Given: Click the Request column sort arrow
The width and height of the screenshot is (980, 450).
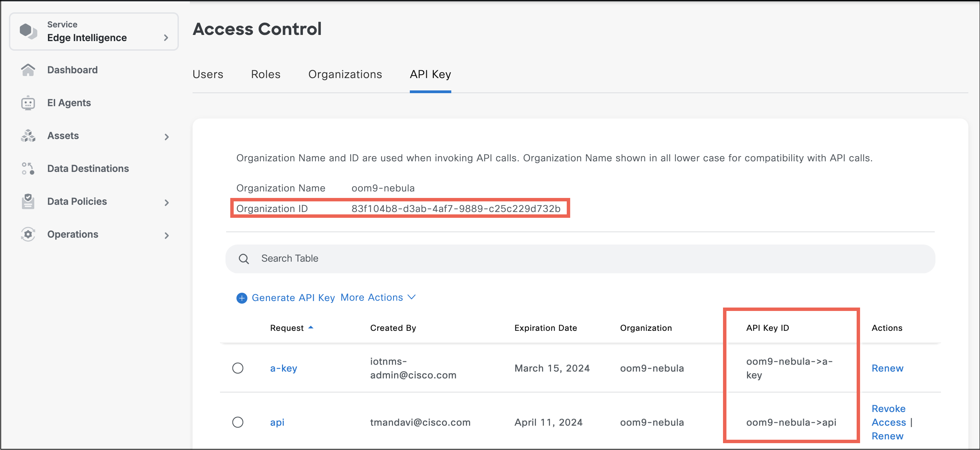Looking at the screenshot, I should click(311, 327).
